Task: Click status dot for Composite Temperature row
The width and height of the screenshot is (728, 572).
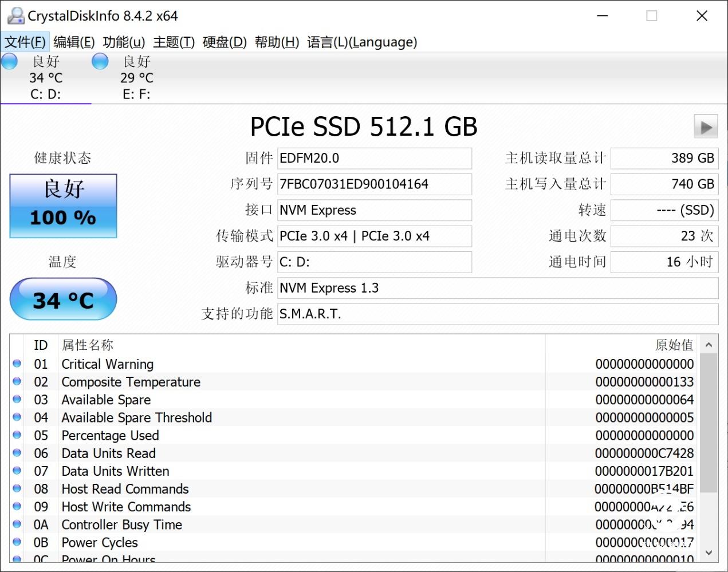Action: [17, 381]
